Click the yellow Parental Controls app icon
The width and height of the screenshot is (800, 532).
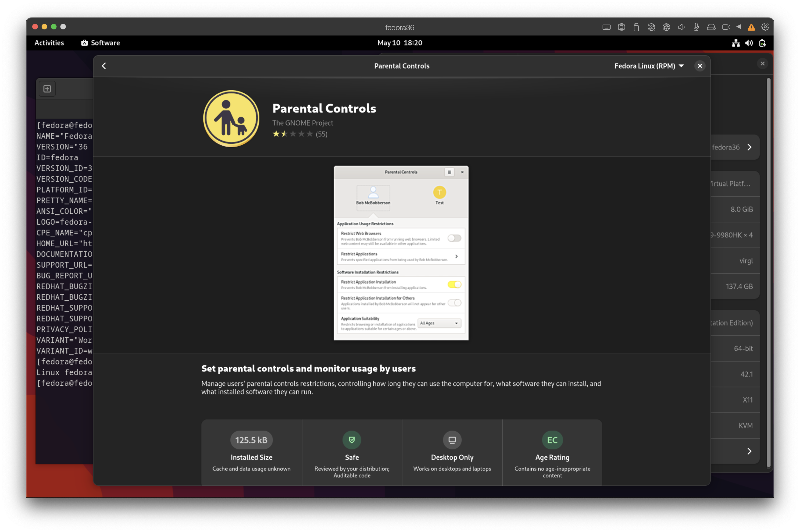231,118
